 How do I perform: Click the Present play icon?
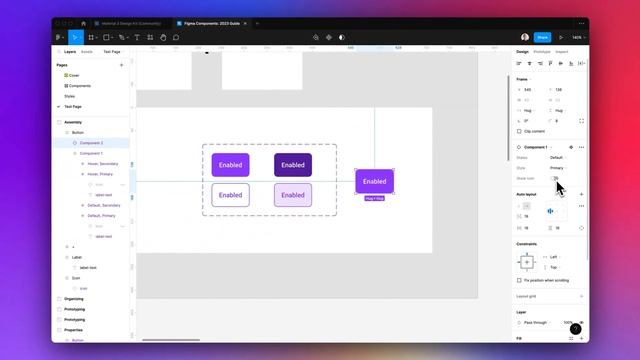[x=561, y=37]
